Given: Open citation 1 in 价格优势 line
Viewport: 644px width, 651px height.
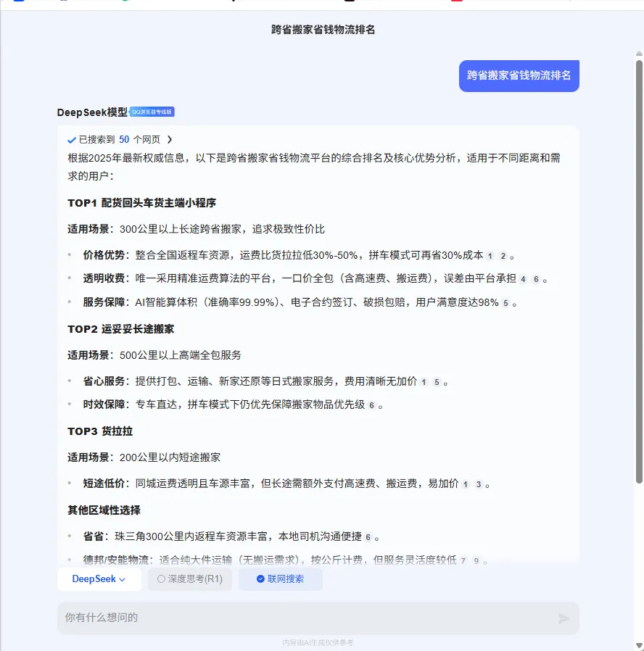Looking at the screenshot, I should click(490, 256).
